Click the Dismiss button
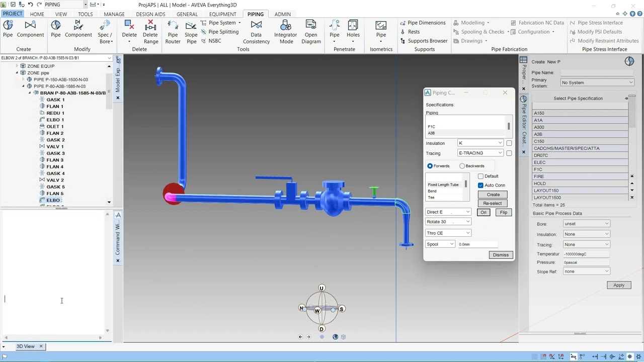The width and height of the screenshot is (644, 362). (x=501, y=255)
